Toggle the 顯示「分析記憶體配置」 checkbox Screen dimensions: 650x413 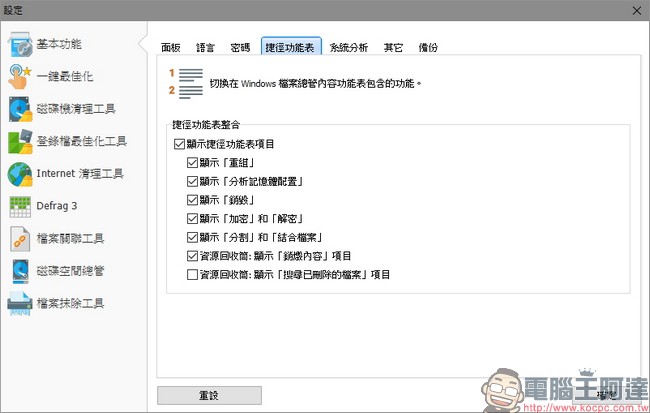tap(193, 181)
